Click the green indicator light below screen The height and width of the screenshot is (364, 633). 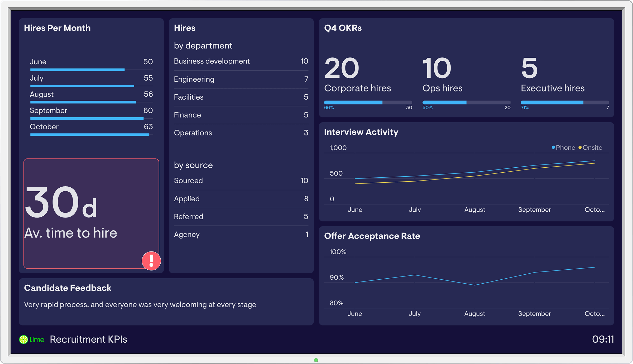point(316,360)
